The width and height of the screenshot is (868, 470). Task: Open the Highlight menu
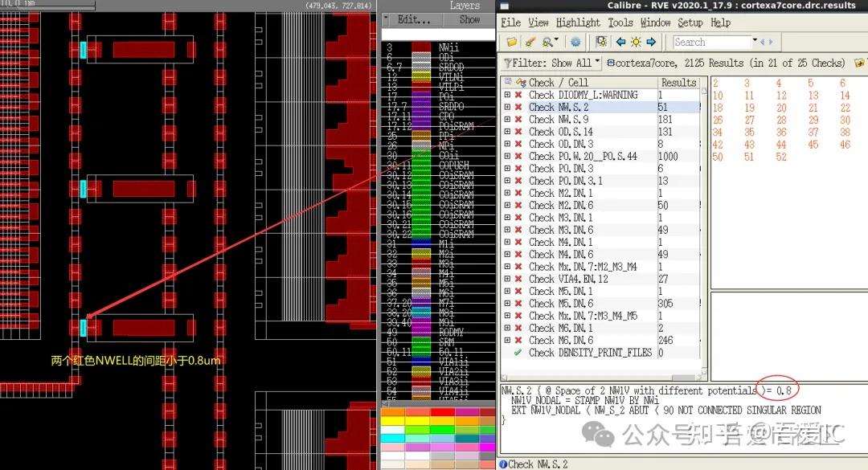(578, 22)
